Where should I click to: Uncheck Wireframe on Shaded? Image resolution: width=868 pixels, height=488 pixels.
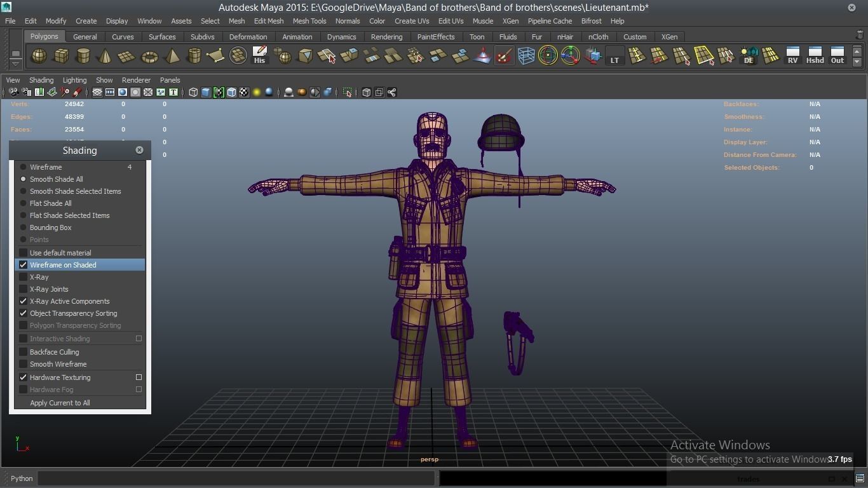(x=24, y=265)
